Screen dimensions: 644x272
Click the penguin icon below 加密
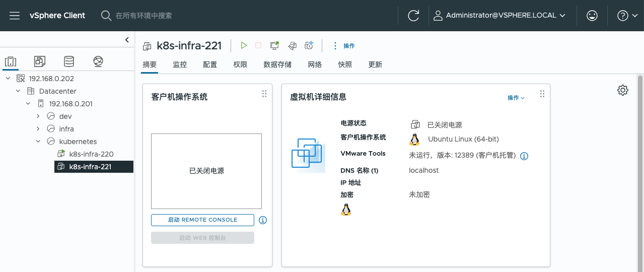[x=346, y=210]
